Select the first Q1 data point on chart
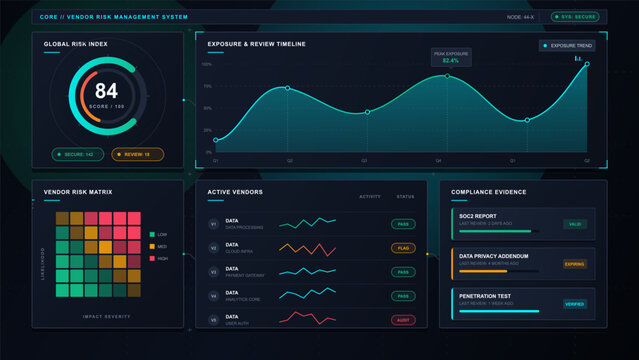The height and width of the screenshot is (360, 639). tap(216, 140)
